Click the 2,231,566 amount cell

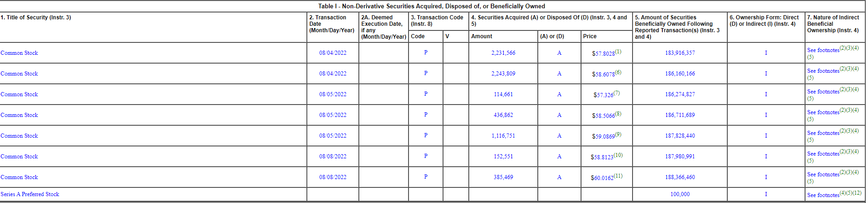[503, 53]
